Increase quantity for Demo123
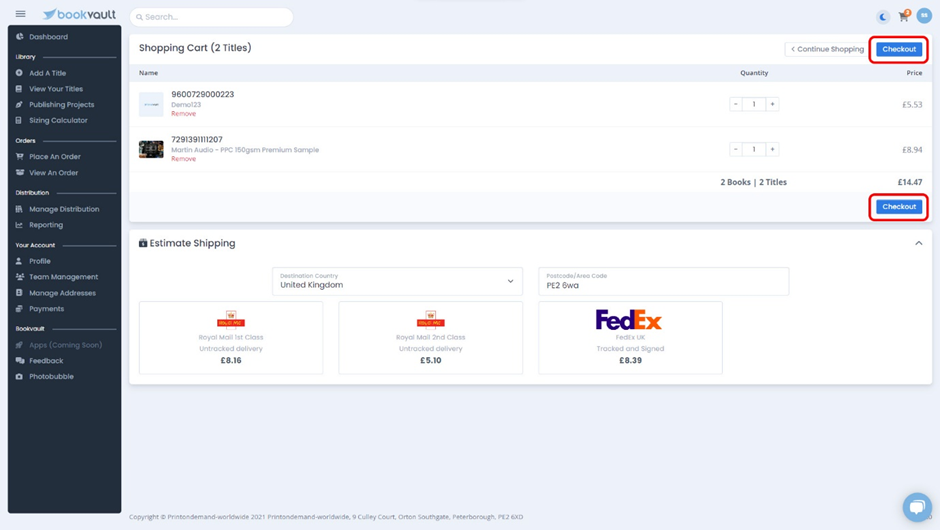 772,104
